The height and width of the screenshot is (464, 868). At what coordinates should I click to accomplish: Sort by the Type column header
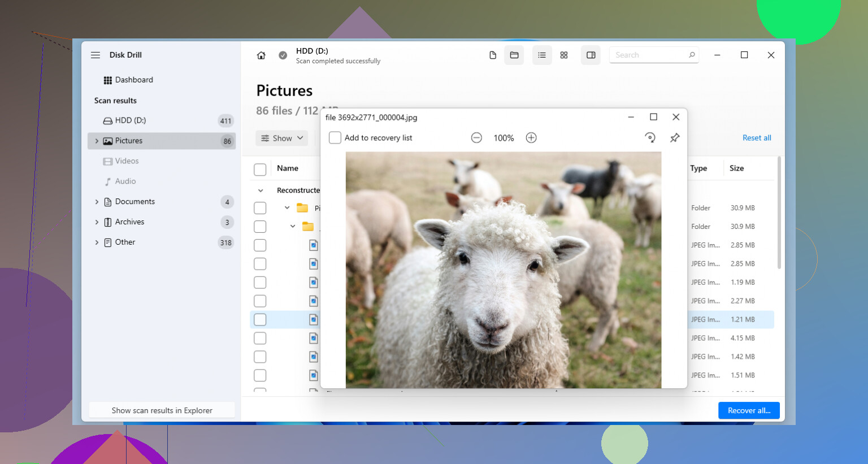698,168
